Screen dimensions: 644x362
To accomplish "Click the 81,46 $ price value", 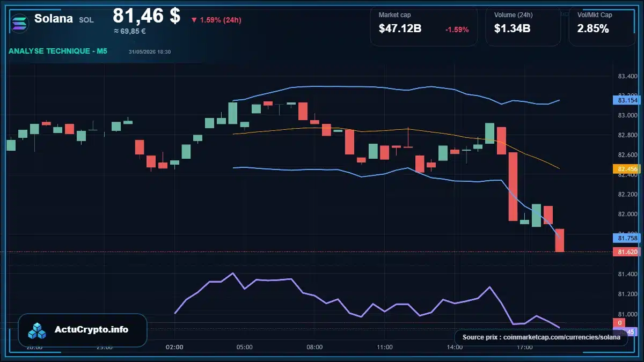I will click(x=147, y=16).
